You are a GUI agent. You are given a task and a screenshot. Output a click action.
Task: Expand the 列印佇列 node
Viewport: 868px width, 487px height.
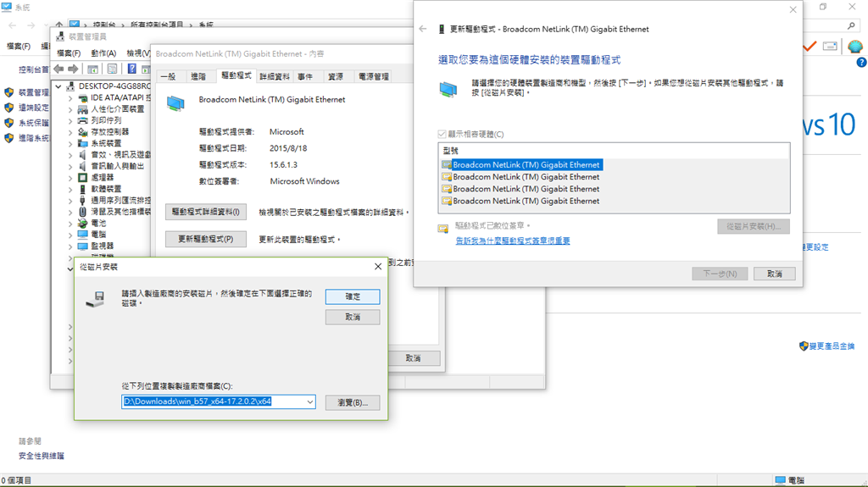[70, 120]
